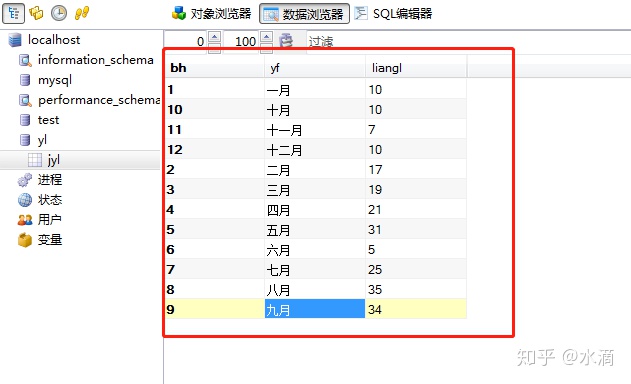
Task: Switch to the 数据浏览器 tab
Action: [304, 14]
